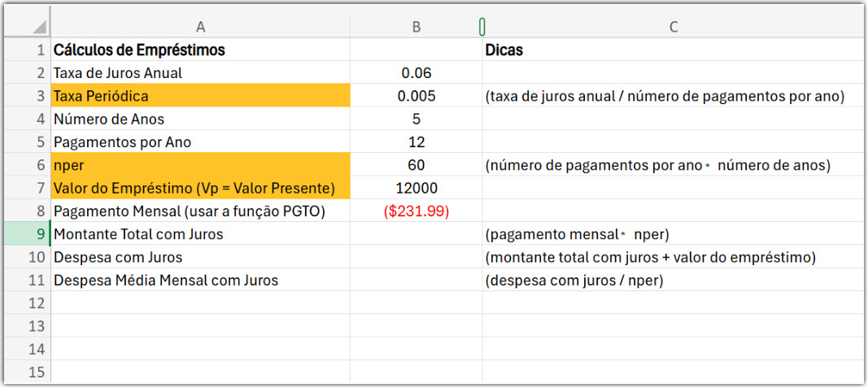Select row 6 header

[x=27, y=165]
